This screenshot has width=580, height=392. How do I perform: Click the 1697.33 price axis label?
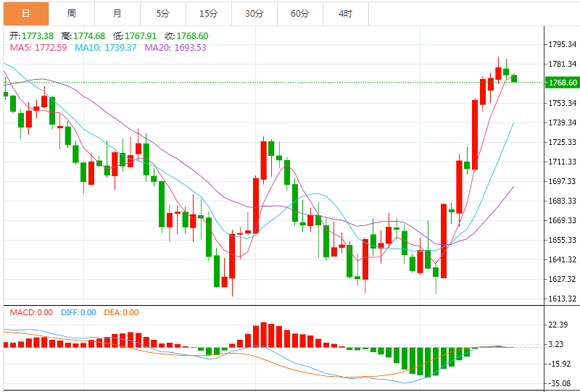pos(563,181)
